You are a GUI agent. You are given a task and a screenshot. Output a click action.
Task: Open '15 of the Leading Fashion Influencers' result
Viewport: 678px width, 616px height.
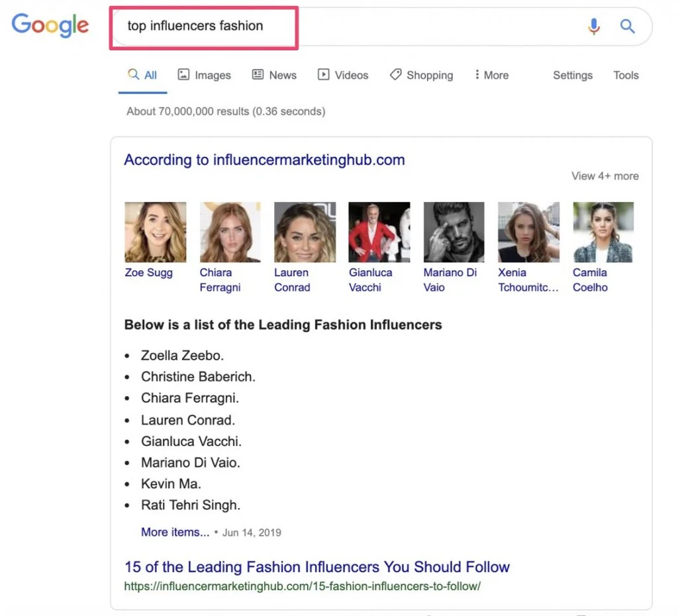(317, 567)
